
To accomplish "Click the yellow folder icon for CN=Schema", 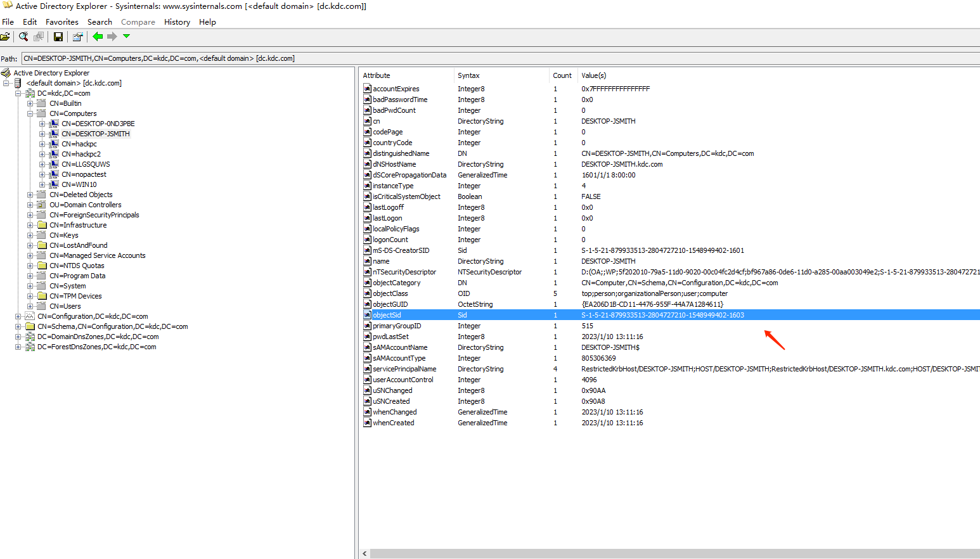I will [30, 326].
